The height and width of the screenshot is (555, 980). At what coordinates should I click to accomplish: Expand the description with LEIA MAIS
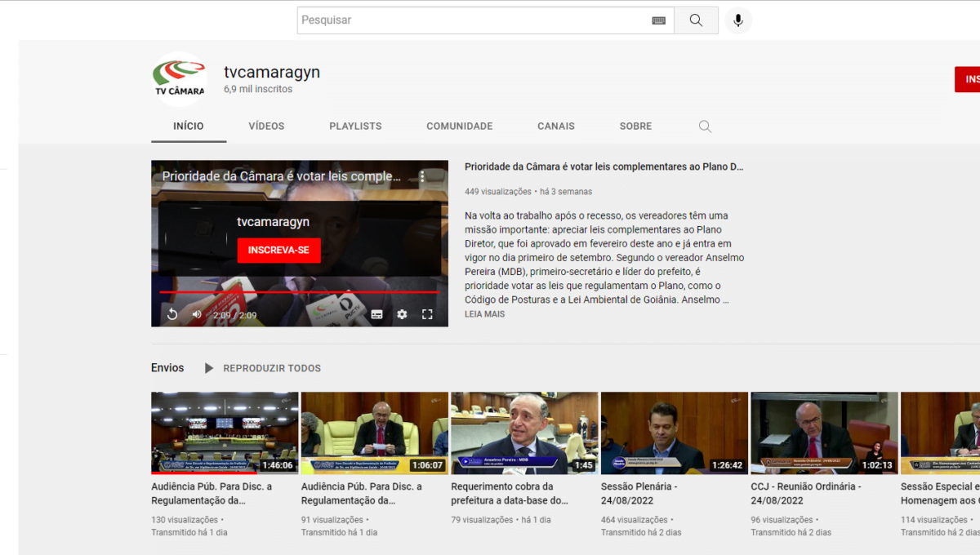tap(485, 314)
